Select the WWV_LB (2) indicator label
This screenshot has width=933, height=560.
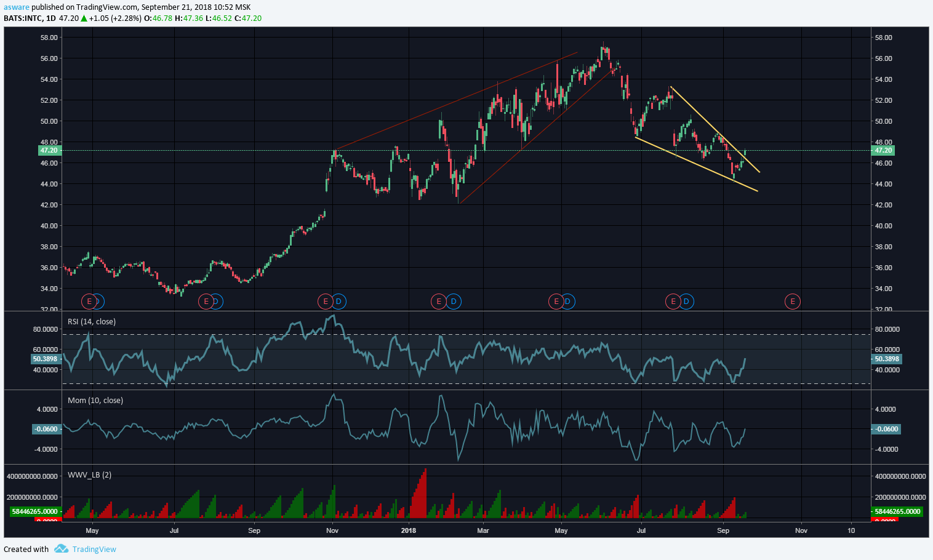click(x=90, y=475)
